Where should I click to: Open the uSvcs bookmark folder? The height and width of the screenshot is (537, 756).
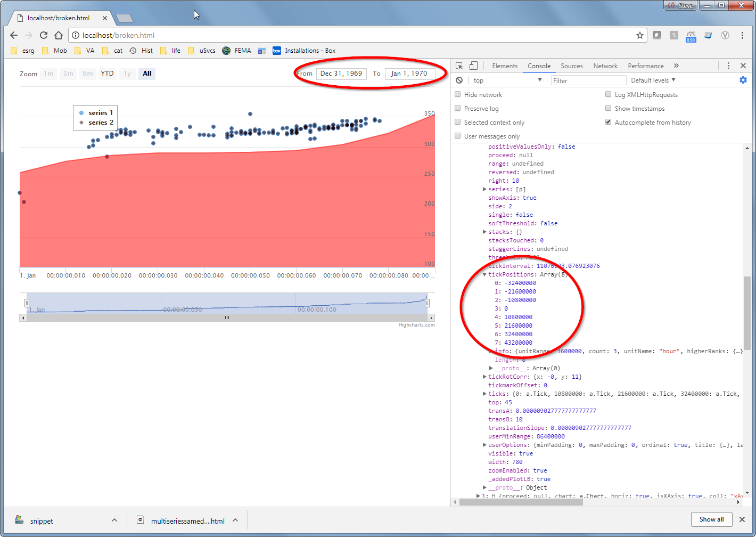tap(202, 51)
